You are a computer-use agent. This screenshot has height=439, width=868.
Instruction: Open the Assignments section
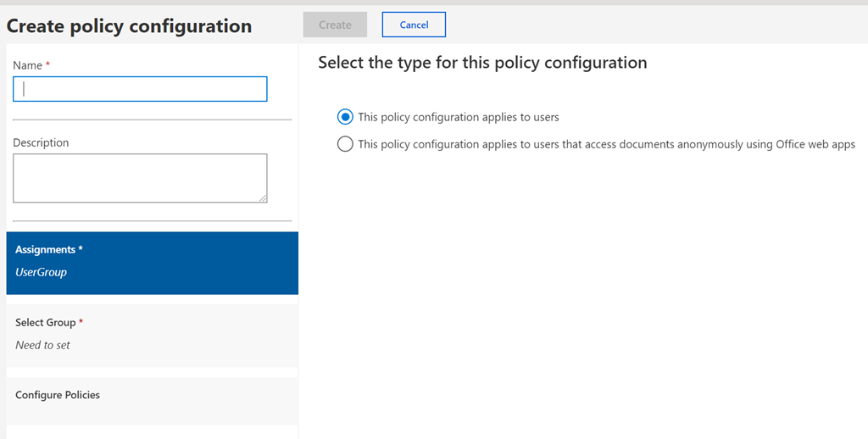[x=152, y=263]
